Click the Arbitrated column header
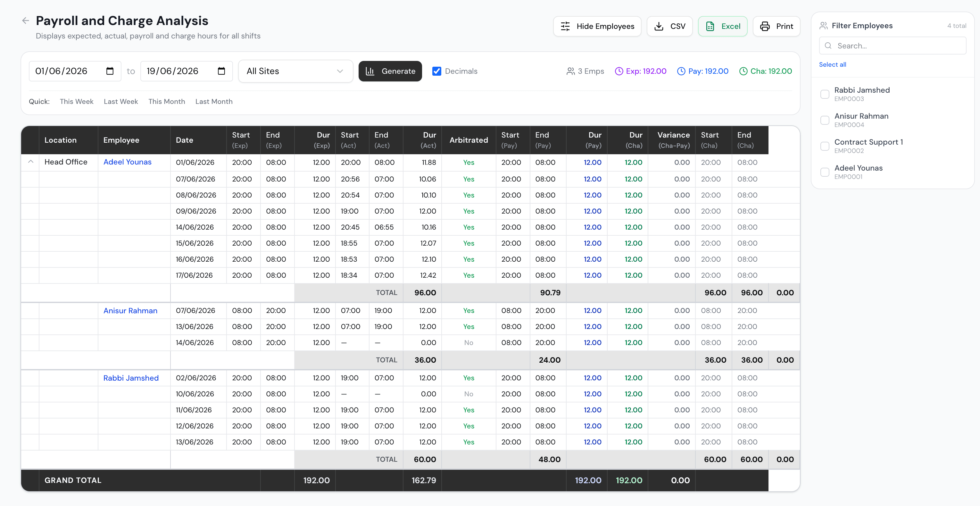Viewport: 980px width, 506px height. click(469, 140)
